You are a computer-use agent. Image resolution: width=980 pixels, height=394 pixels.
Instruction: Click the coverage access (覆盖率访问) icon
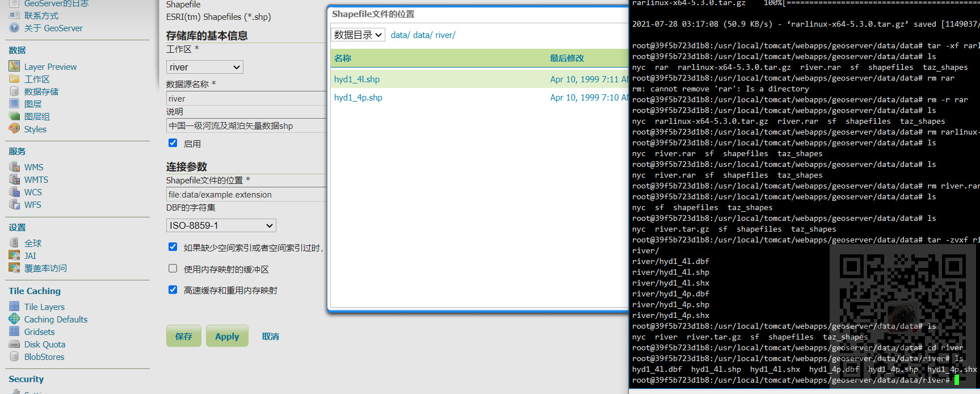(x=14, y=268)
